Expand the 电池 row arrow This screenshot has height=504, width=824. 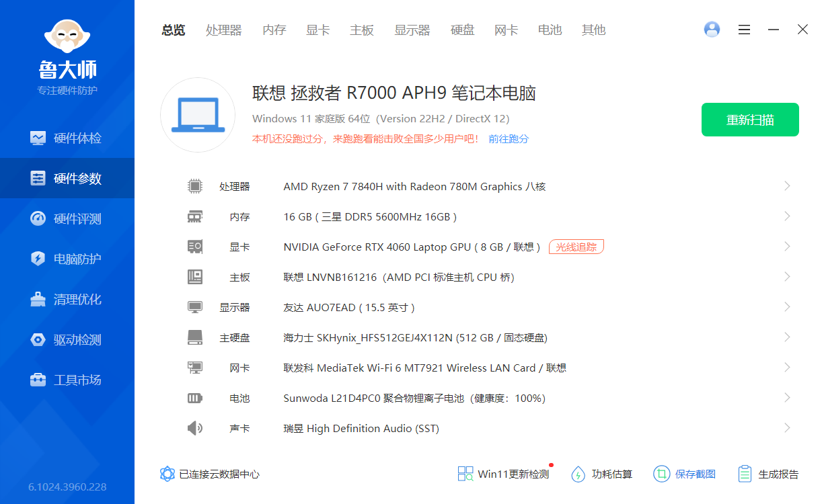coord(787,398)
